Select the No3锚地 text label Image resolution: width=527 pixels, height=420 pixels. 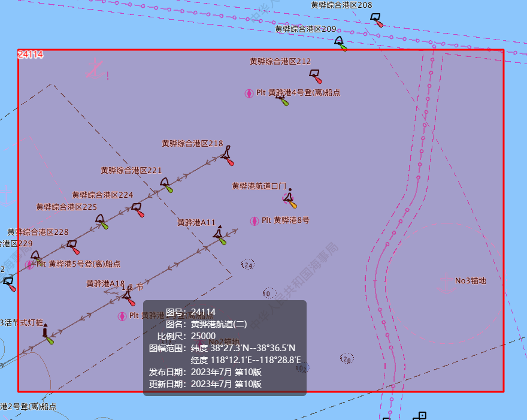pos(471,281)
